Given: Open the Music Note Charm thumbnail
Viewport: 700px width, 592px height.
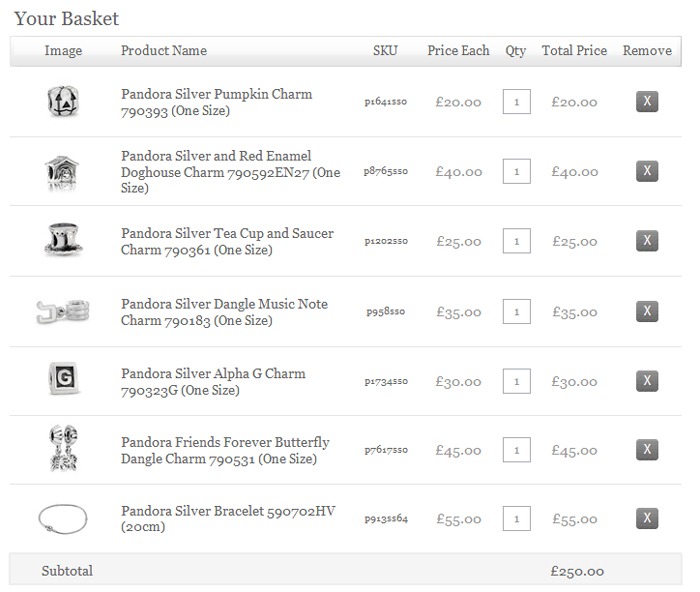Looking at the screenshot, I should [x=62, y=312].
